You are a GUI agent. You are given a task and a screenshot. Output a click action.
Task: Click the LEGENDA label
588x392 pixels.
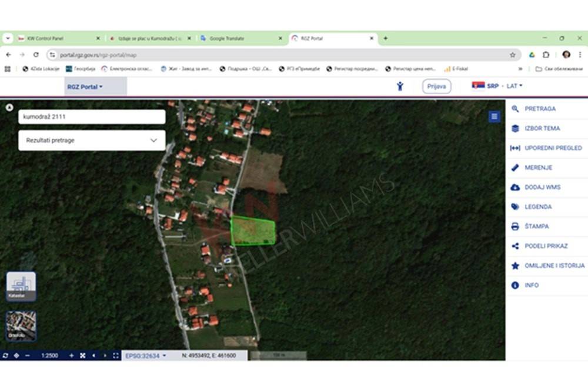[538, 206]
